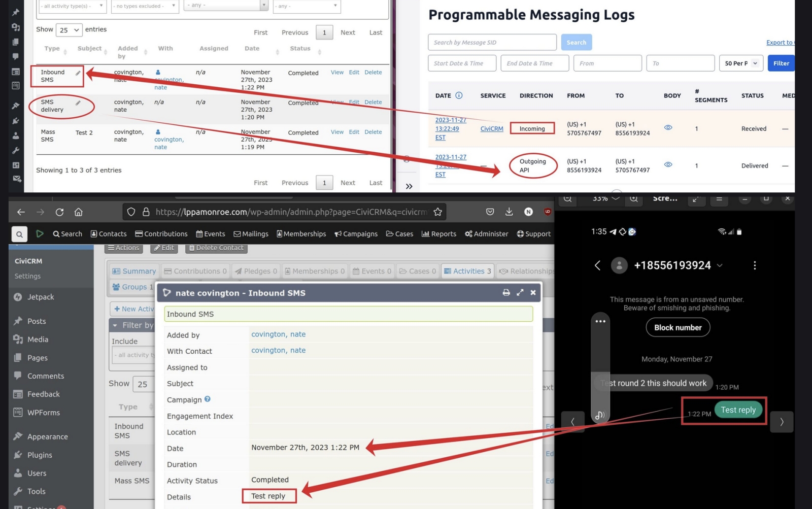The height and width of the screenshot is (509, 812).
Task: Open the 50 Per Page dropdown
Action: [x=741, y=63]
